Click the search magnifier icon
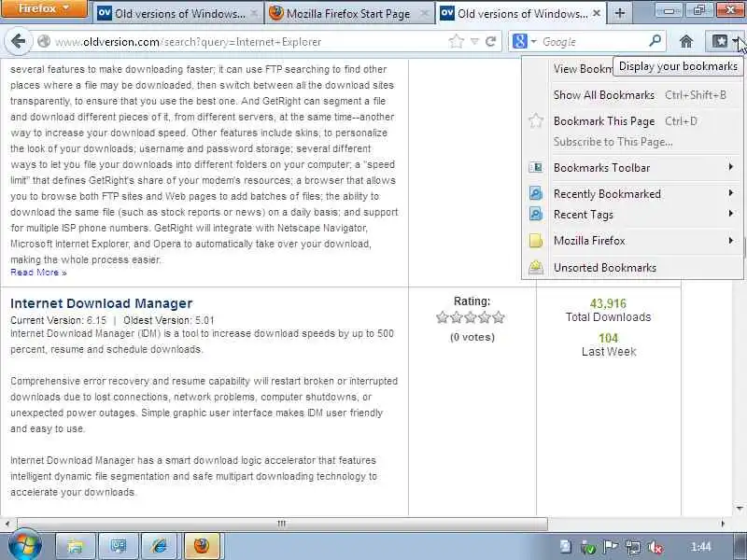Viewport: 747px width, 560px height. tap(655, 41)
